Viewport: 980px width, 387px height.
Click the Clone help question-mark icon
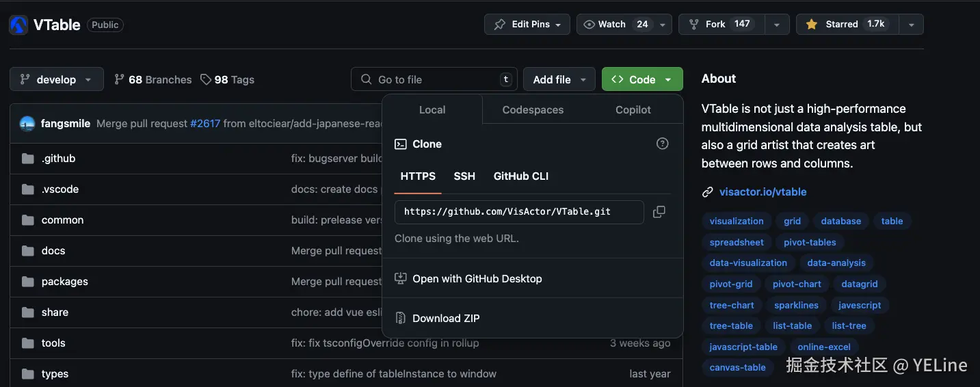[x=662, y=144]
